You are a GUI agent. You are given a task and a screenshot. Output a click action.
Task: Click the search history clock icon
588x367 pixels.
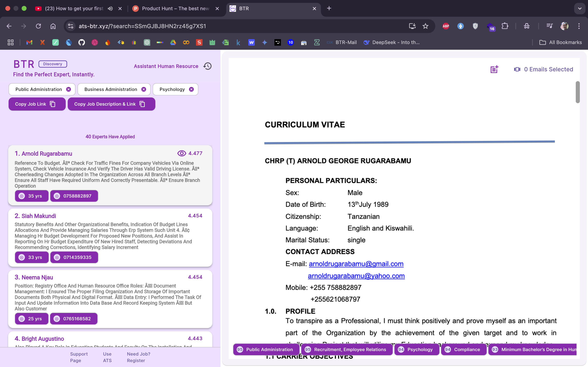pyautogui.click(x=207, y=66)
